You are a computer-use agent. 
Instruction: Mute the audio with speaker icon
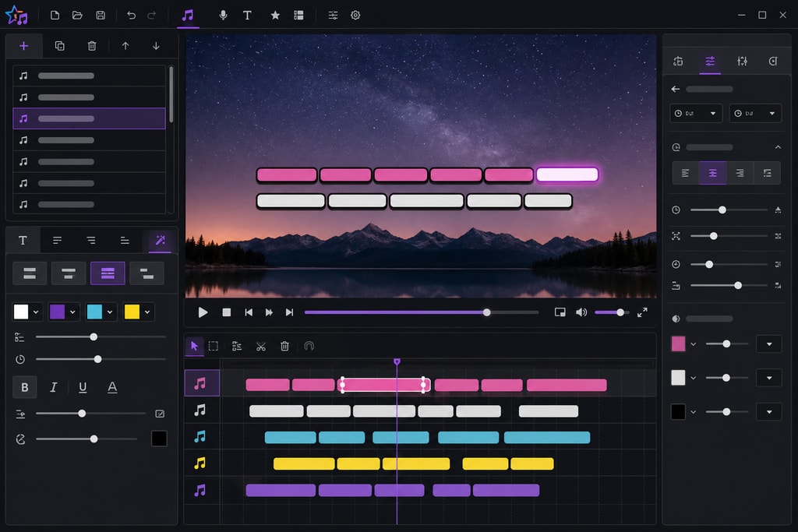pos(581,312)
